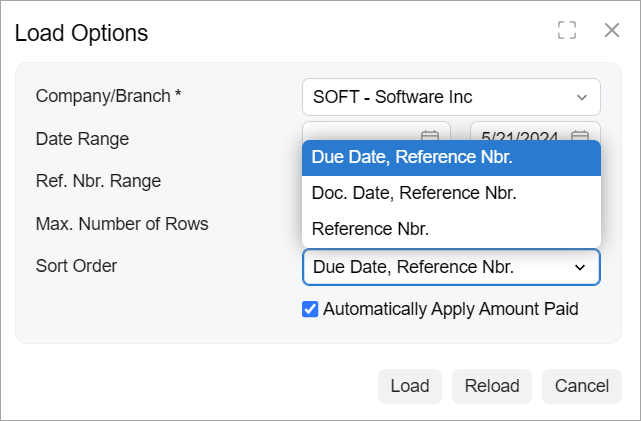Click the Ref. Nbr. Range label

coord(98,181)
